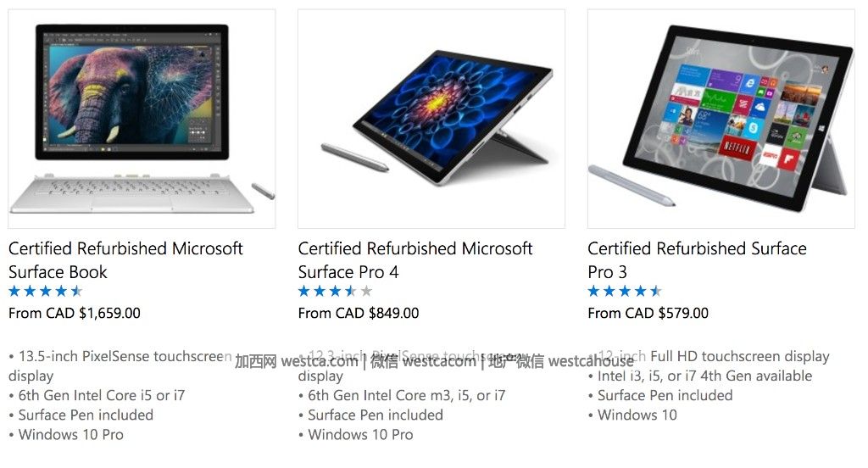The width and height of the screenshot is (868, 468).
Task: Click the Surface Pen beside the Surface Pro 3
Action: tap(632, 186)
